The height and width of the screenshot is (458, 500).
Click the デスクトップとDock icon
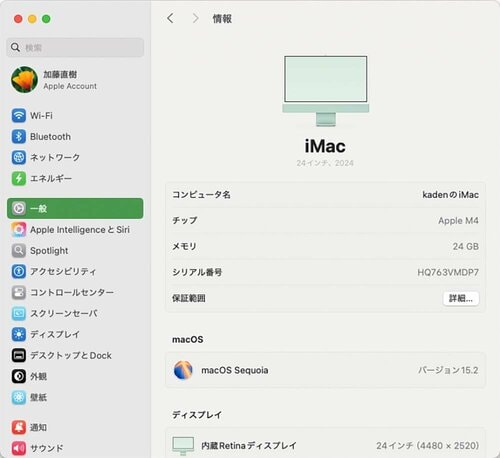(19, 355)
